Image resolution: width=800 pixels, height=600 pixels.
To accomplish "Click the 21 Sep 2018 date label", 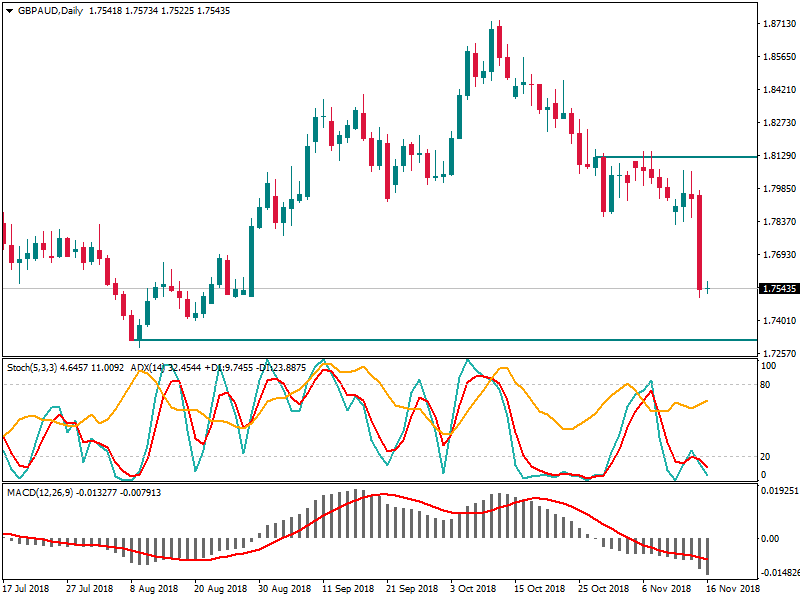I will [x=412, y=589].
